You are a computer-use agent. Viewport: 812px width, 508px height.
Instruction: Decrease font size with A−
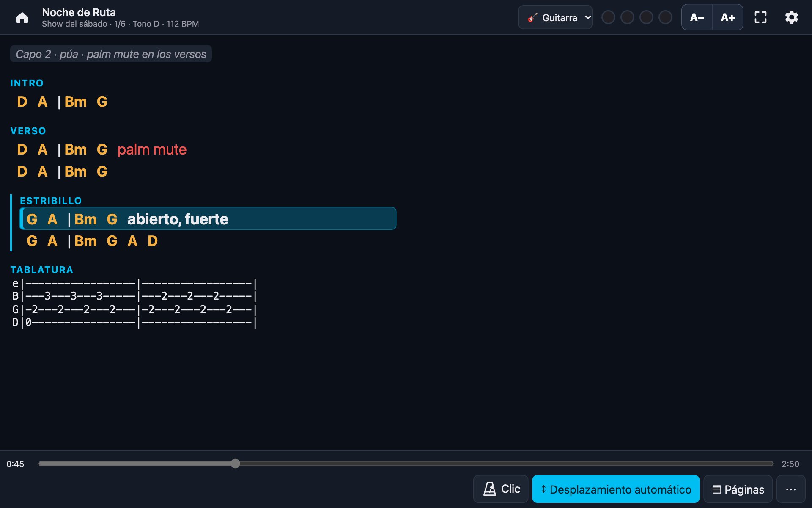[697, 17]
